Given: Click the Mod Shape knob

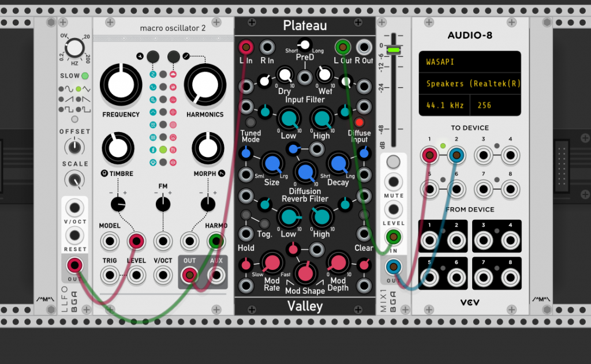Looking at the screenshot, I should click(305, 272).
